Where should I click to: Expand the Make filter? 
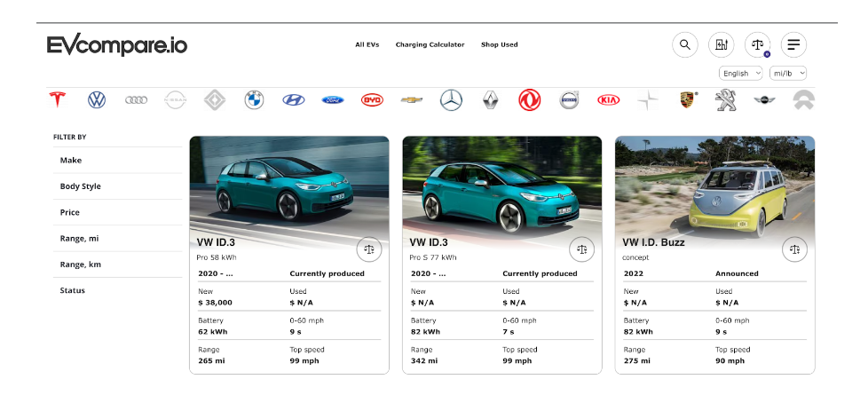(117, 160)
